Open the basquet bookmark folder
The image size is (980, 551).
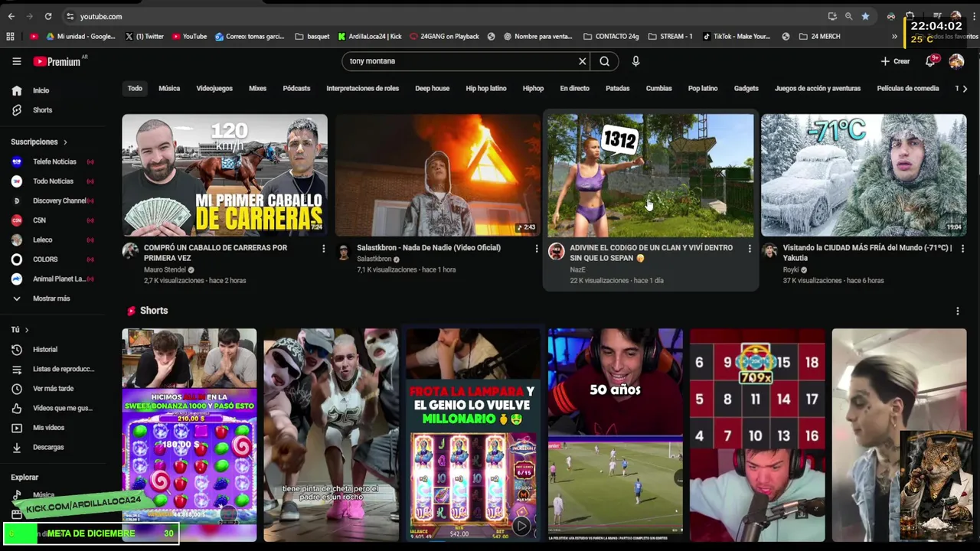click(312, 36)
